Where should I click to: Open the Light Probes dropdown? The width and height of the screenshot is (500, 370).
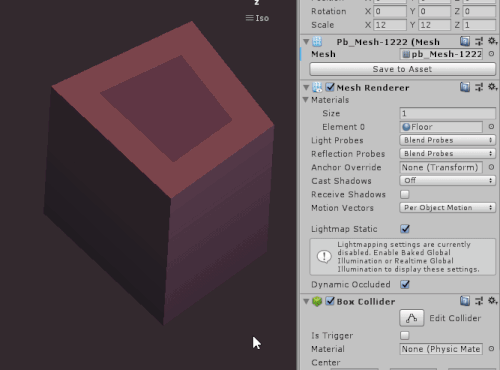point(447,140)
